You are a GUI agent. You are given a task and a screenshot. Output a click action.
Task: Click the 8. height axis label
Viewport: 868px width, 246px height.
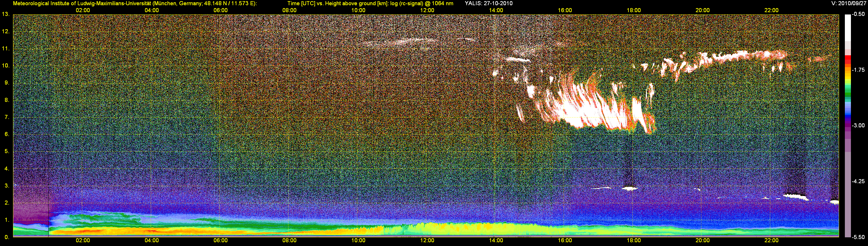7,100
